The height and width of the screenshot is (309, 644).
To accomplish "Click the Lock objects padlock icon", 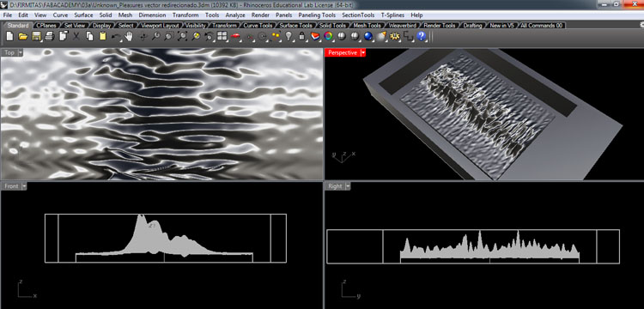I will click(x=302, y=37).
